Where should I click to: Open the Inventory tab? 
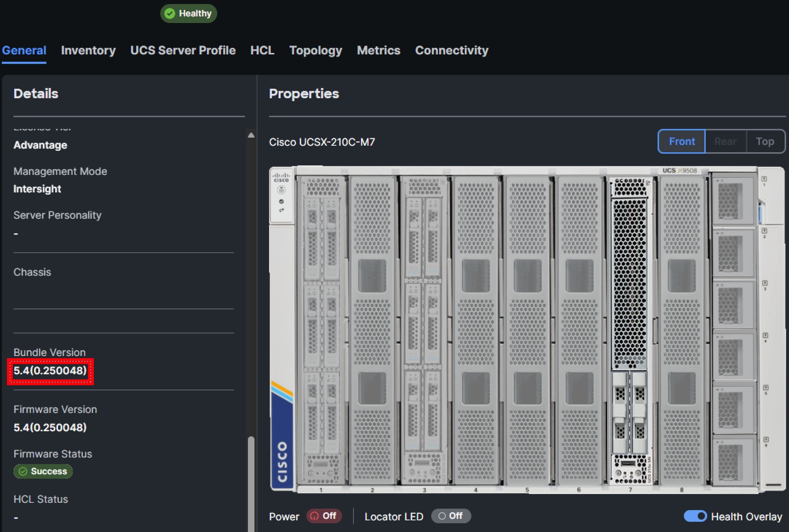click(x=88, y=50)
